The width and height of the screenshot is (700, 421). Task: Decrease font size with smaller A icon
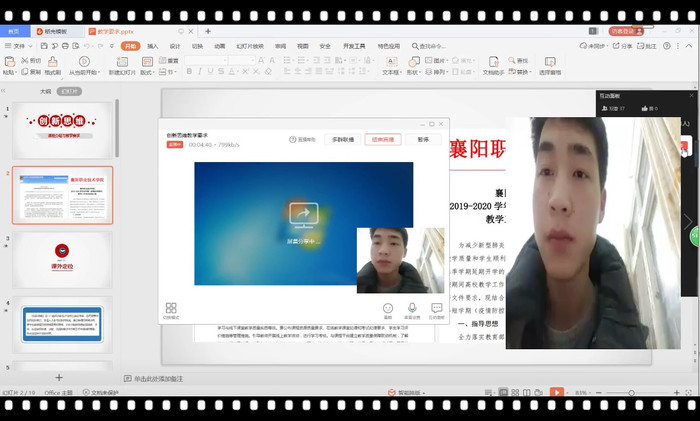(x=272, y=60)
